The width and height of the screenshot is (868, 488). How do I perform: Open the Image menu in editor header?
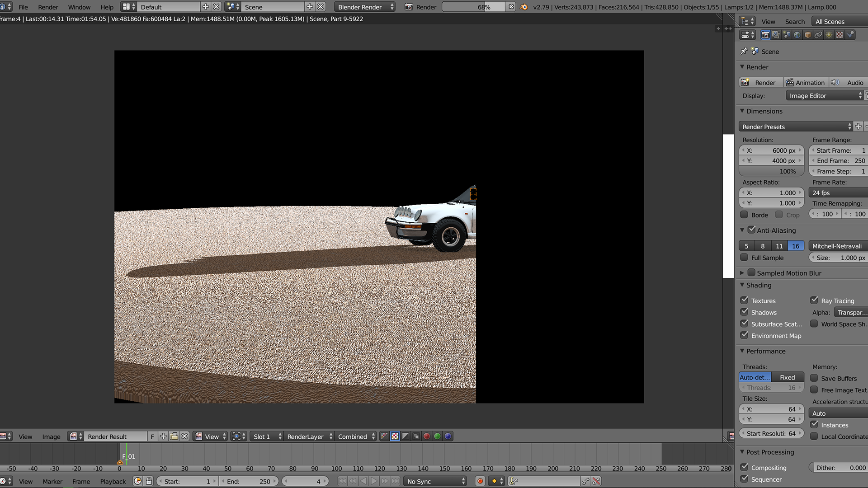click(51, 437)
